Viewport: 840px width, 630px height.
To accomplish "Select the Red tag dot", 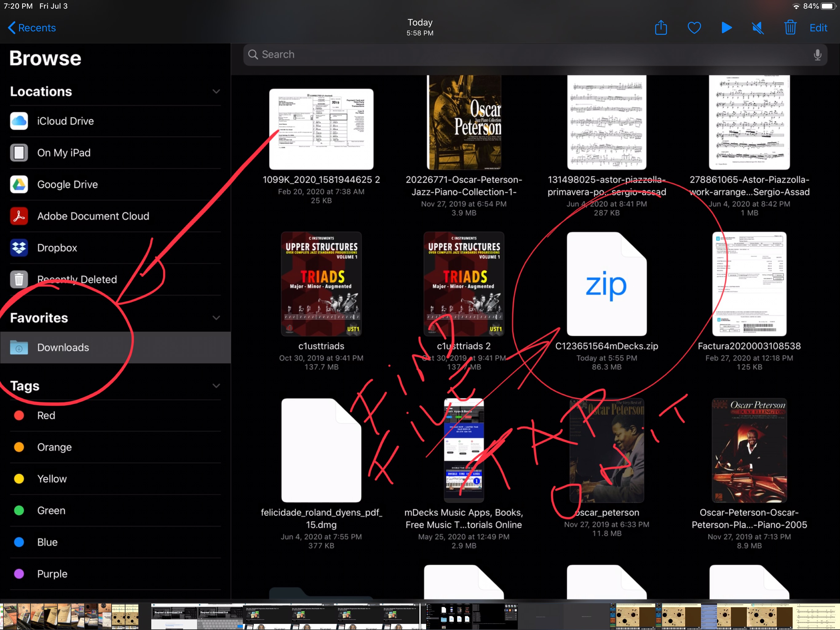I will (19, 415).
